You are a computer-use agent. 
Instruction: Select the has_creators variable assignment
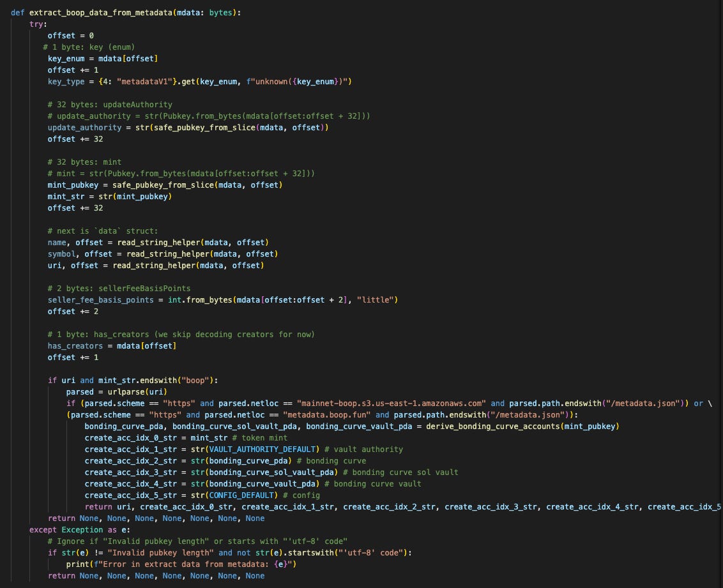[73, 345]
